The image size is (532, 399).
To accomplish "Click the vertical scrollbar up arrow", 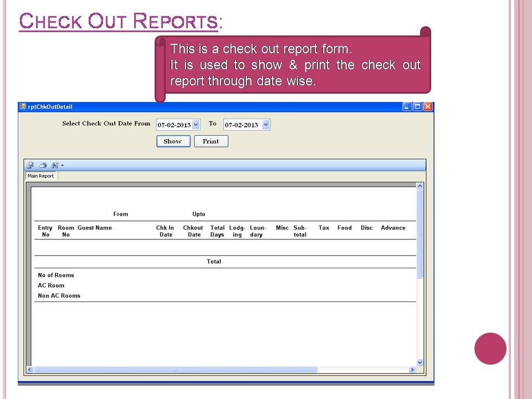I will pos(420,186).
